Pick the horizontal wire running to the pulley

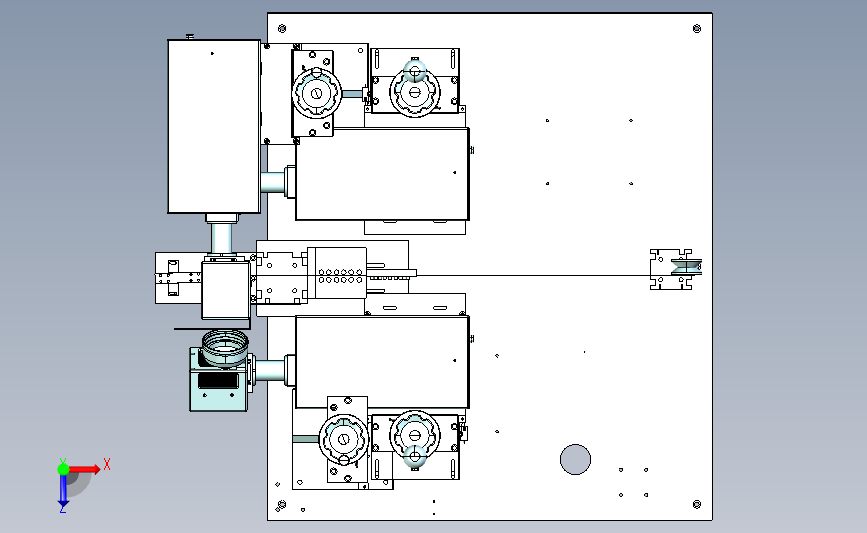533,275
